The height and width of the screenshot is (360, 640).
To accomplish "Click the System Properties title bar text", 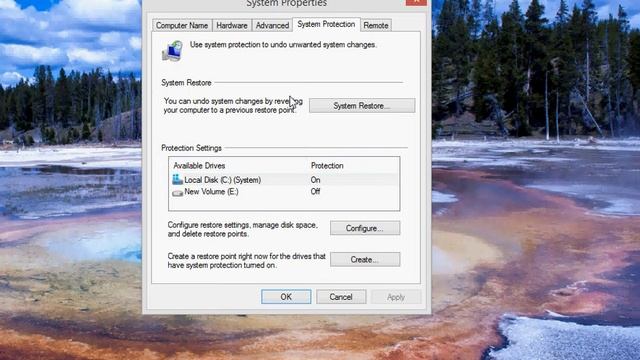I will click(x=286, y=3).
